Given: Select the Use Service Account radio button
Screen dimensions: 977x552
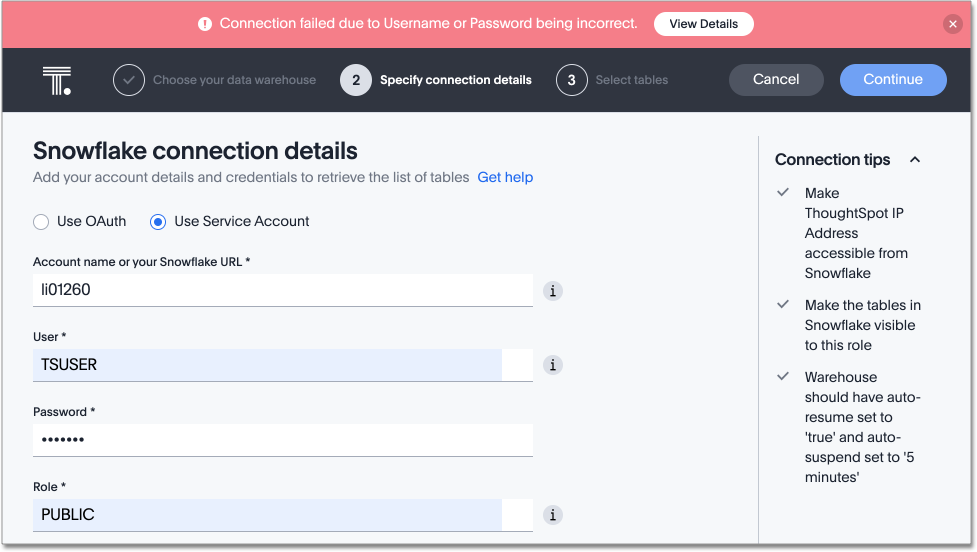Looking at the screenshot, I should (x=158, y=222).
